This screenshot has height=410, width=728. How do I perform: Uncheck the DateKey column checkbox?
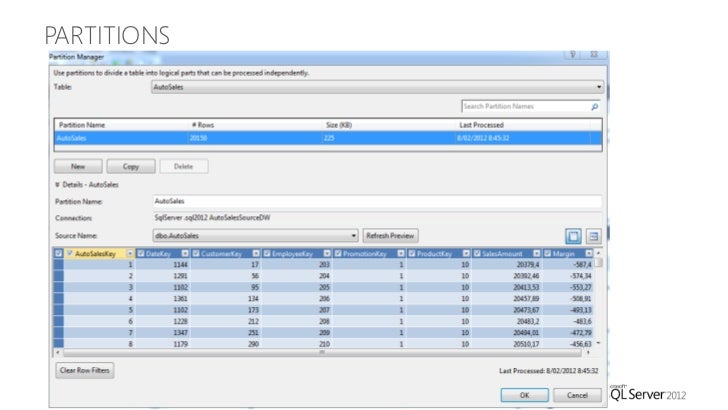coord(138,254)
